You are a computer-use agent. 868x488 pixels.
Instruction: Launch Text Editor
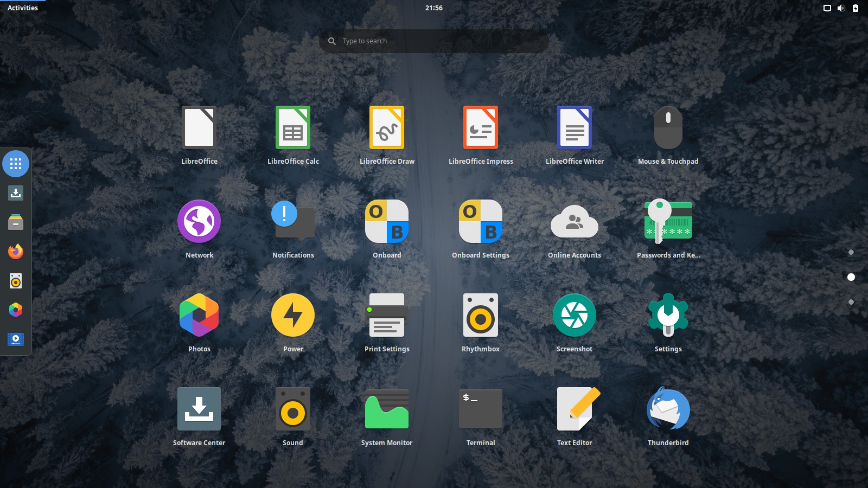578,409
